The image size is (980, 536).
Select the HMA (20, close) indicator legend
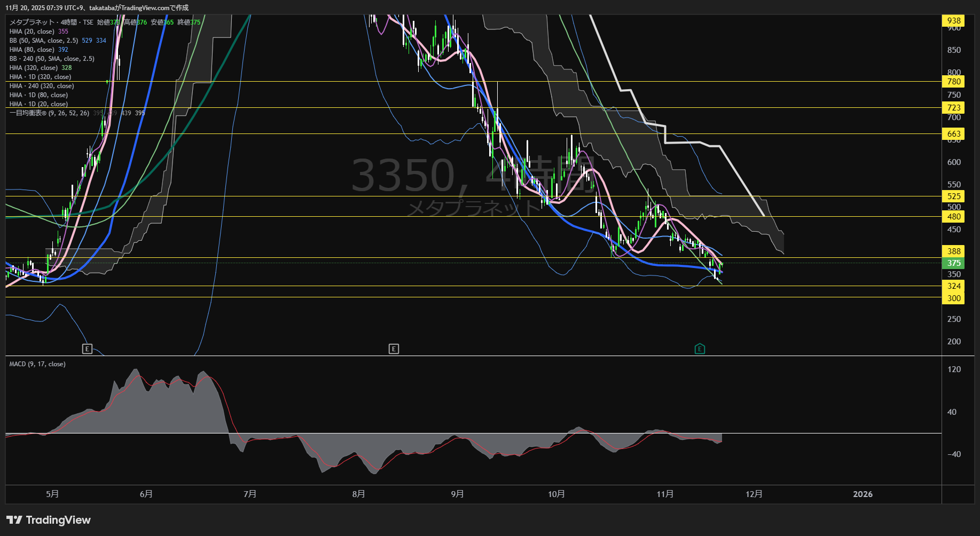(32, 31)
